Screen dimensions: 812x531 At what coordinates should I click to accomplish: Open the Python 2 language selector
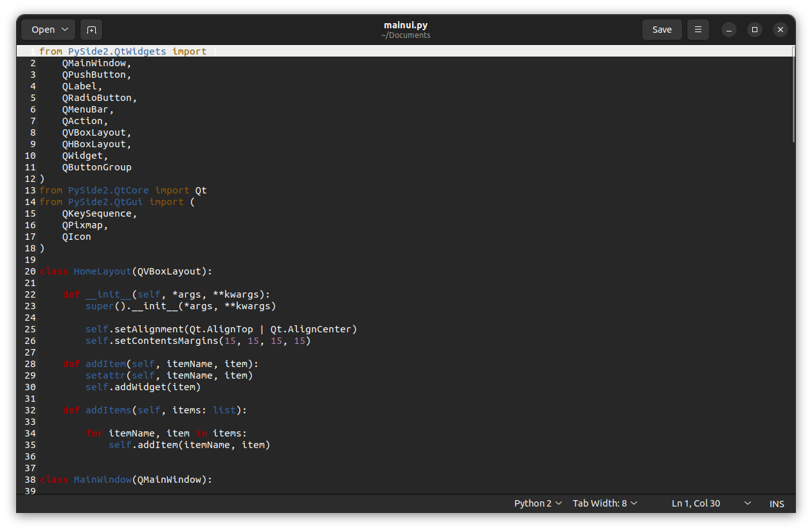pyautogui.click(x=537, y=503)
